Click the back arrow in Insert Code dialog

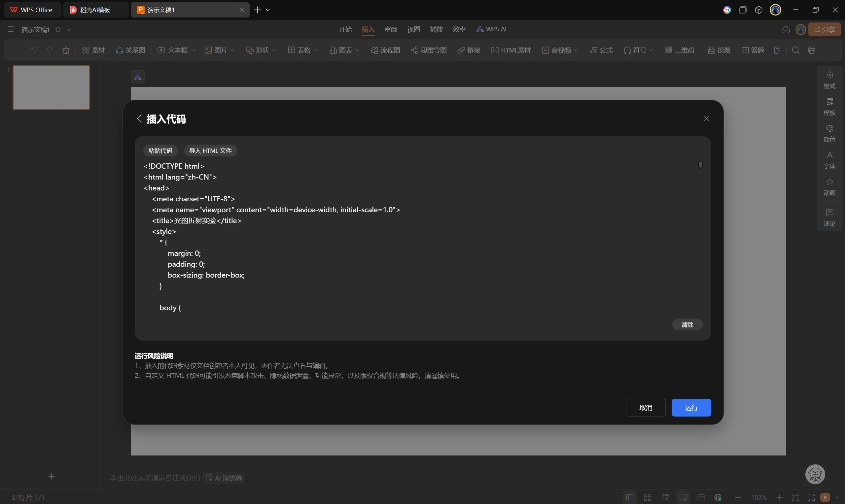click(x=139, y=118)
